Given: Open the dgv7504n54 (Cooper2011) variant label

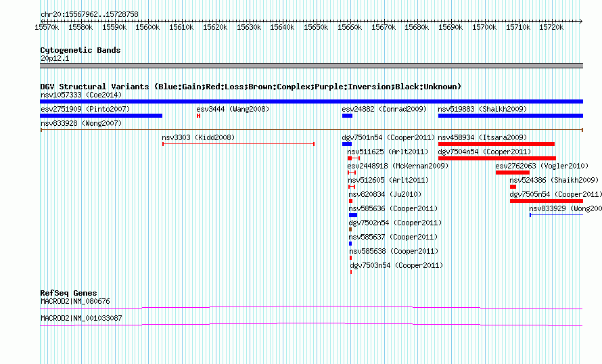Looking at the screenshot, I should 484,152.
